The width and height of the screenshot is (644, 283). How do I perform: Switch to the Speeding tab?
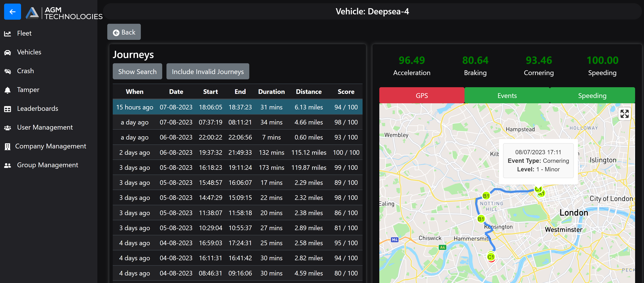coord(592,96)
